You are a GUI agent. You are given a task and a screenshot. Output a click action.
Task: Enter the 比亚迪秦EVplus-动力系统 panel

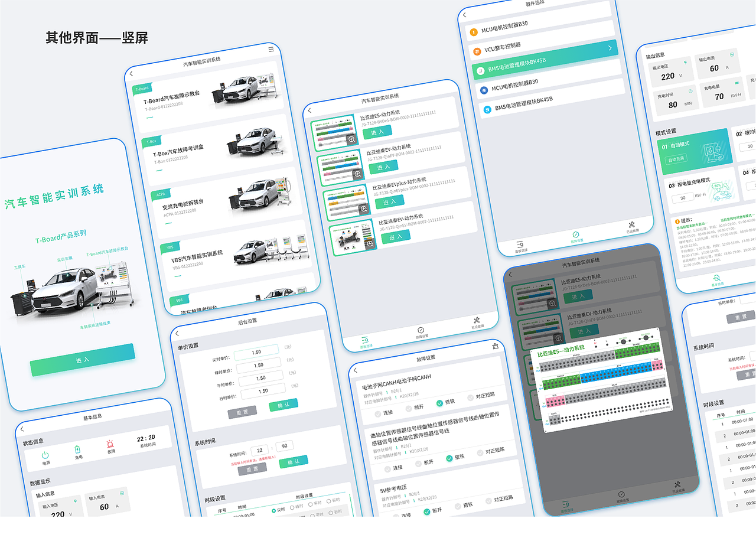390,201
